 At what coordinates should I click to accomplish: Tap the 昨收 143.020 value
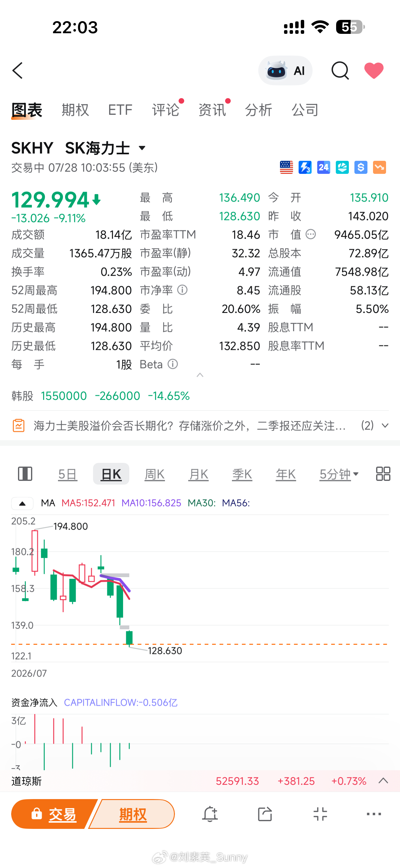click(368, 216)
